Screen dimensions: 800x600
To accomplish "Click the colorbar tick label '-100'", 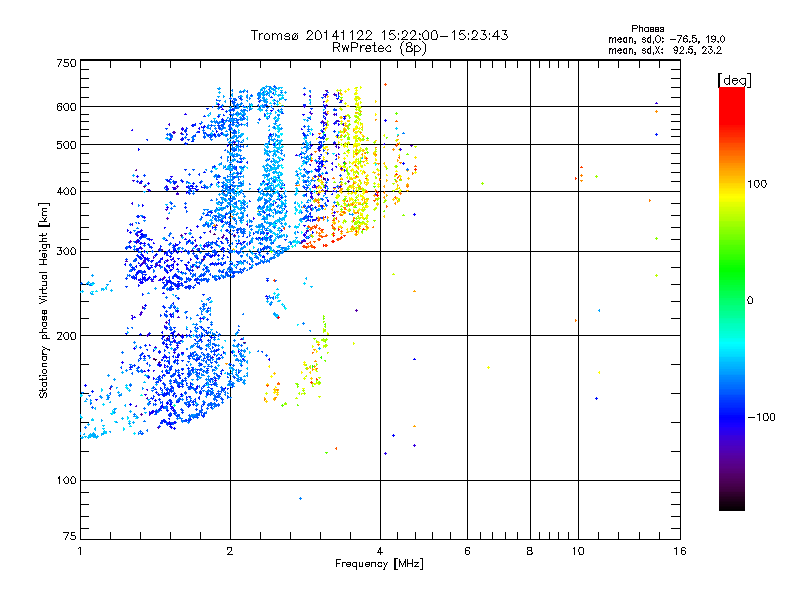I will point(761,417).
